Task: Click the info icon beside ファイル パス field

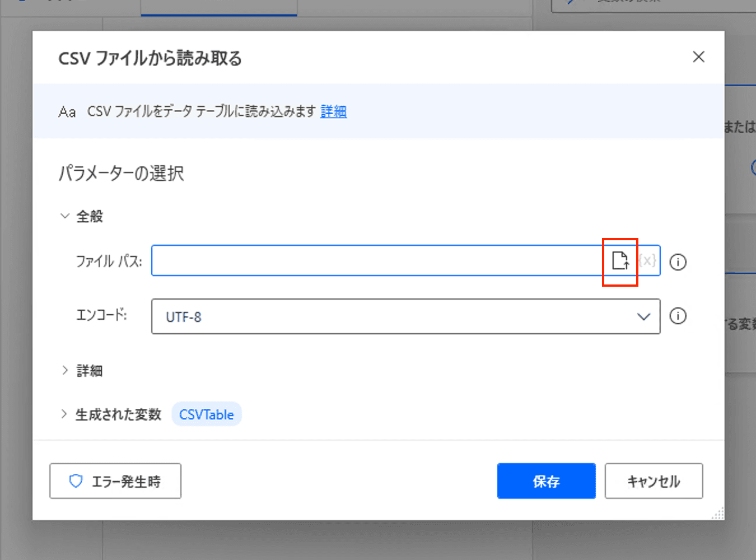Action: [x=678, y=262]
